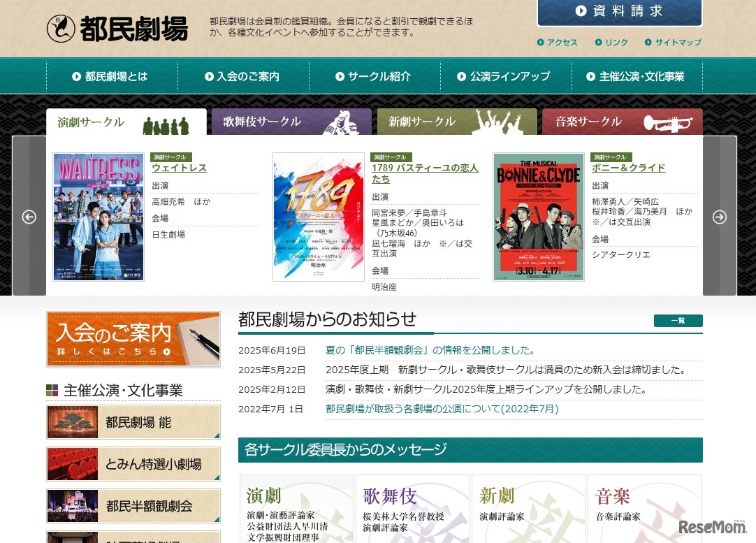Click the 資料請求 button

point(620,12)
